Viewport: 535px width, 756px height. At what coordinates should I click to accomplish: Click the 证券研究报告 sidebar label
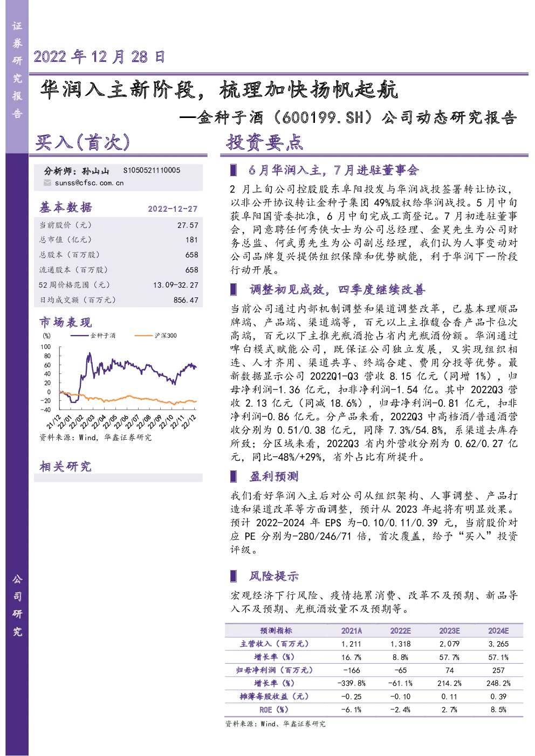pyautogui.click(x=17, y=70)
